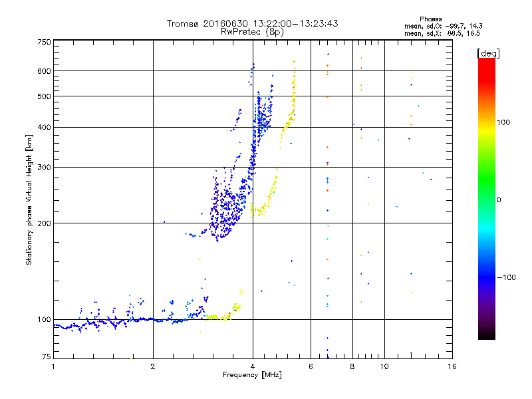This screenshot has width=532, height=399.
Task: Click the 'RwPretec (8p)' subtitle
Action: pos(252,32)
